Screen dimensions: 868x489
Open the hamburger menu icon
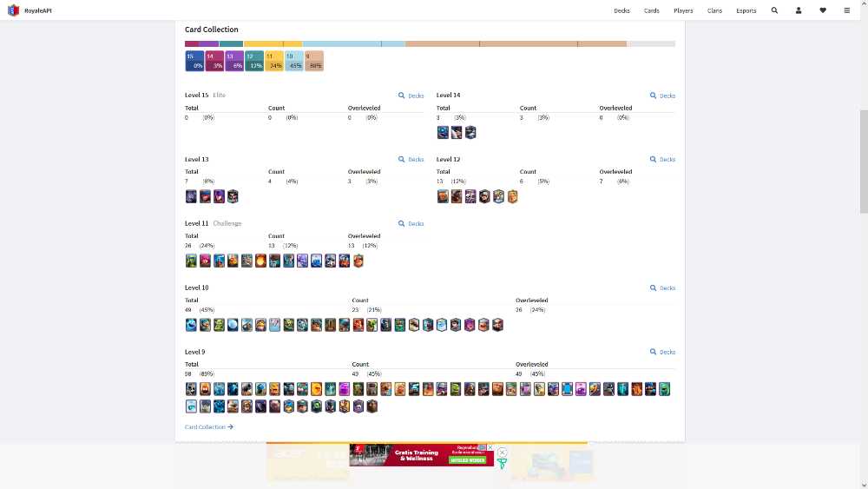[x=847, y=10]
